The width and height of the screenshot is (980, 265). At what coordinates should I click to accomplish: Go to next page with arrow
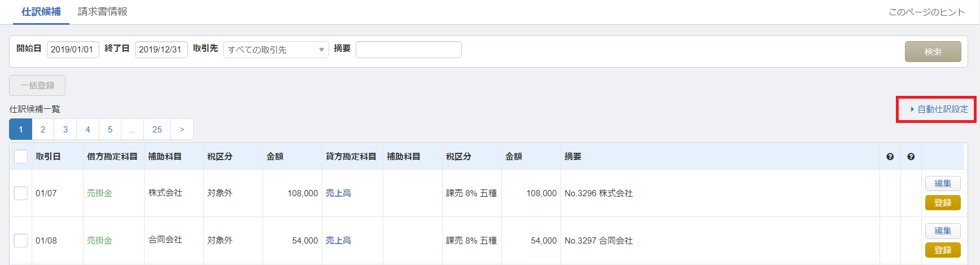point(182,129)
